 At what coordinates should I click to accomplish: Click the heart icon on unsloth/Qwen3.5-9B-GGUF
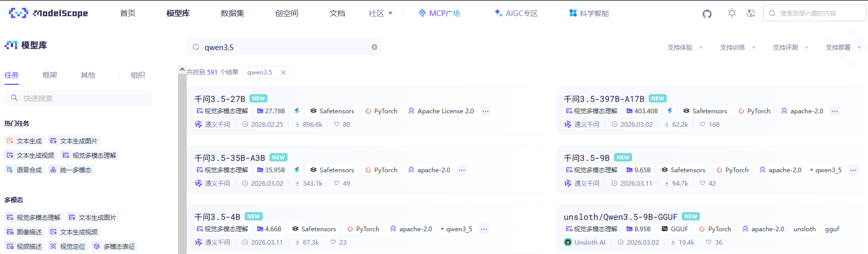pyautogui.click(x=709, y=242)
